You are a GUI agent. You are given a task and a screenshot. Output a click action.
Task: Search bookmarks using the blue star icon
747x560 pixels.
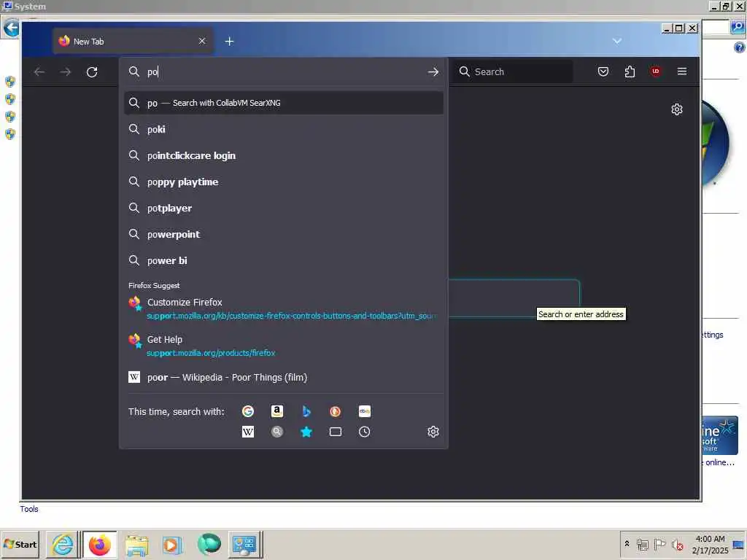point(306,432)
